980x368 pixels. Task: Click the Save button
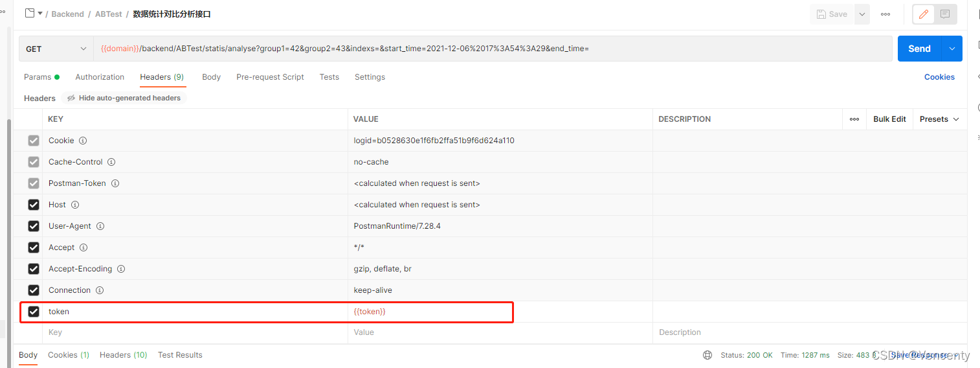[832, 14]
